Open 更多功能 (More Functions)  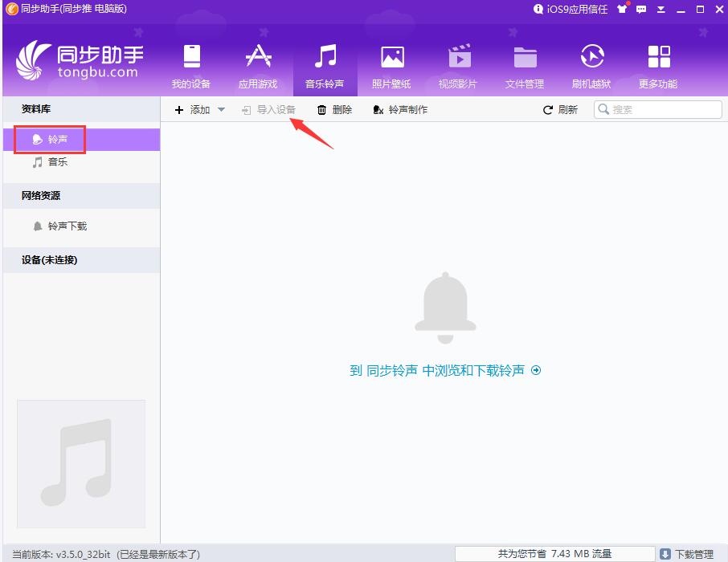[x=658, y=64]
